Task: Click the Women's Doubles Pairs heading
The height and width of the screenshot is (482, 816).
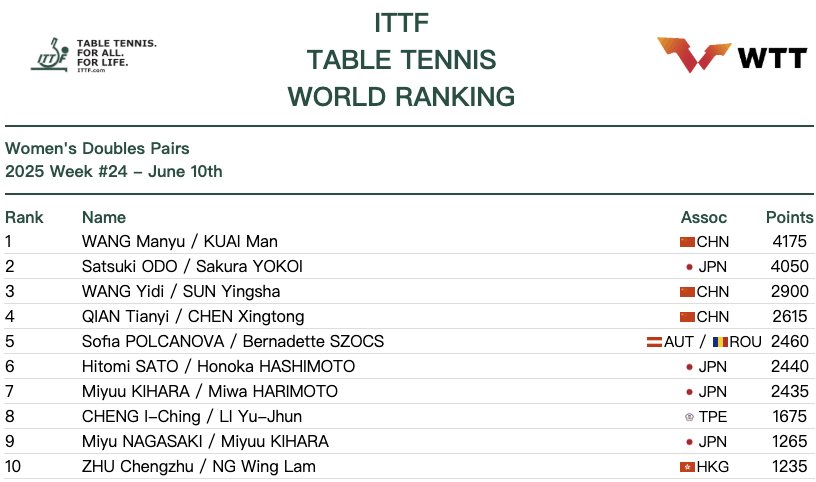Action: (97, 150)
